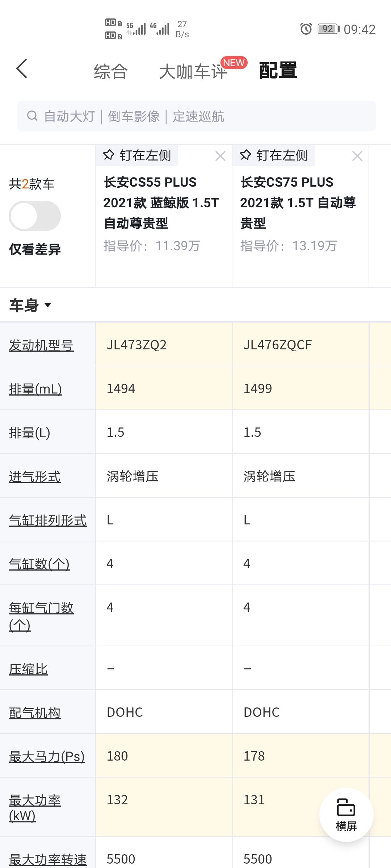The width and height of the screenshot is (391, 868).
Task: Select horsepower value 178
Action: [x=254, y=756]
